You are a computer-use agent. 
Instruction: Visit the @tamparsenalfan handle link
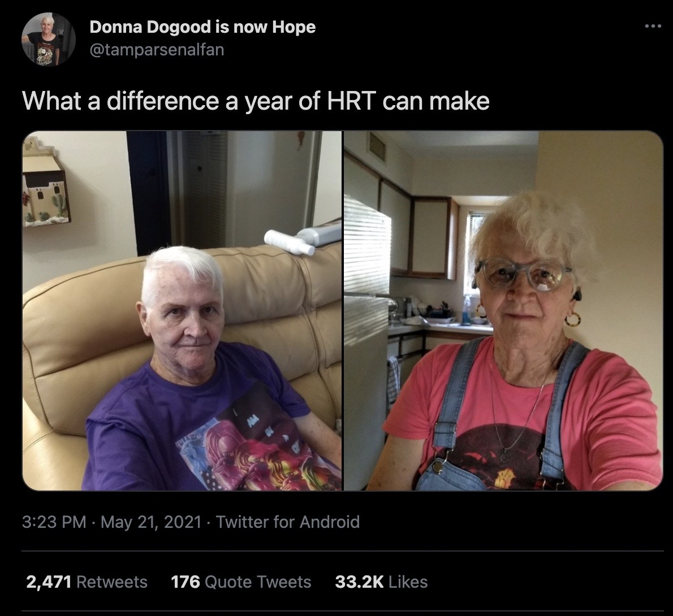point(157,50)
